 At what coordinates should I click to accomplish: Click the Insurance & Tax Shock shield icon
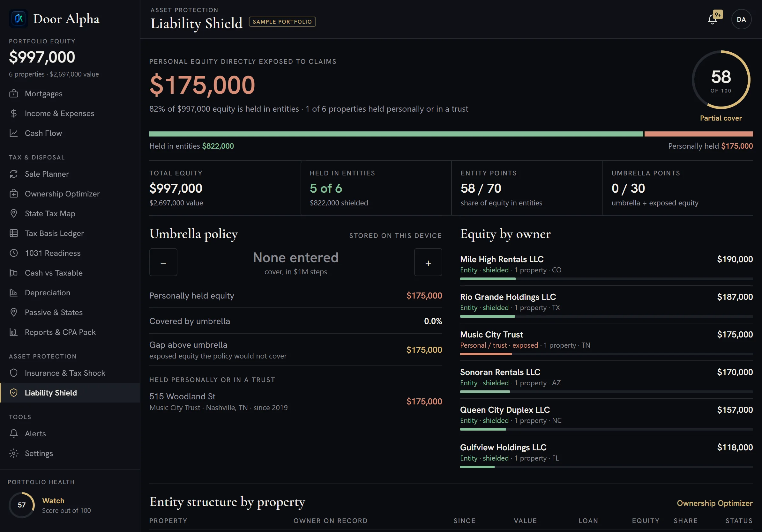pyautogui.click(x=14, y=373)
